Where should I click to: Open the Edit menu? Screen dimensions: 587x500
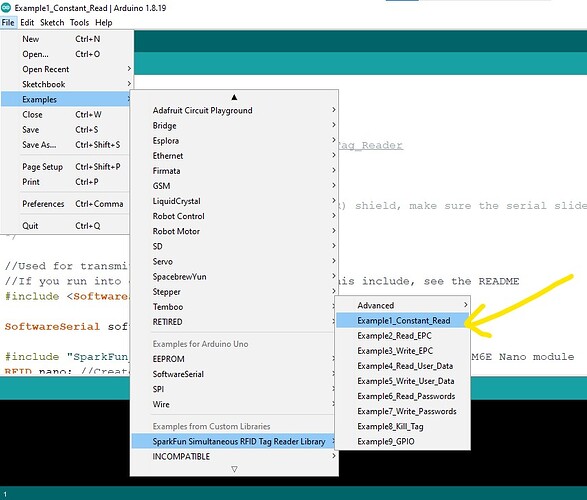coord(27,22)
